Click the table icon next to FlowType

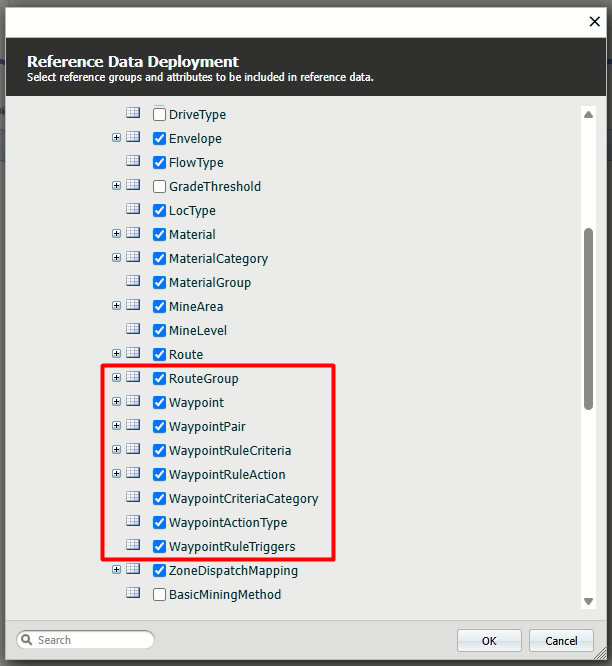[x=133, y=162]
